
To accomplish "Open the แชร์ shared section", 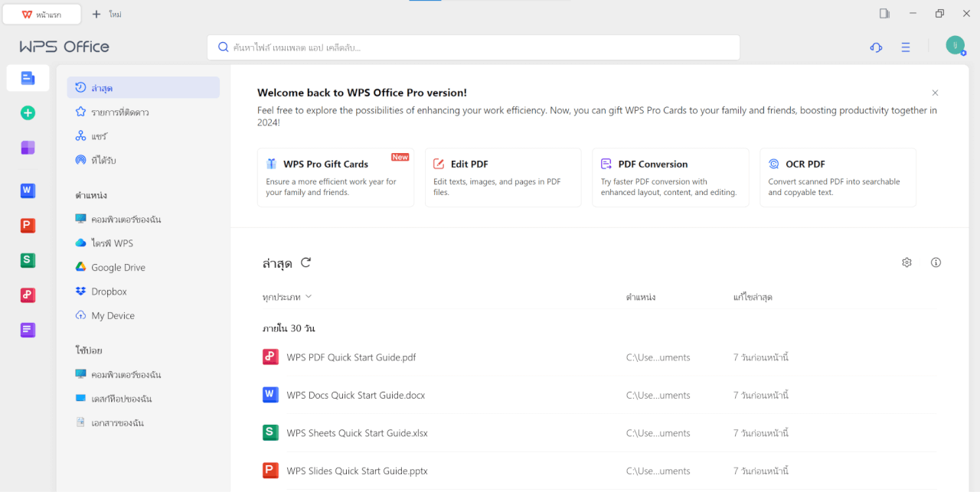I will pos(143,136).
